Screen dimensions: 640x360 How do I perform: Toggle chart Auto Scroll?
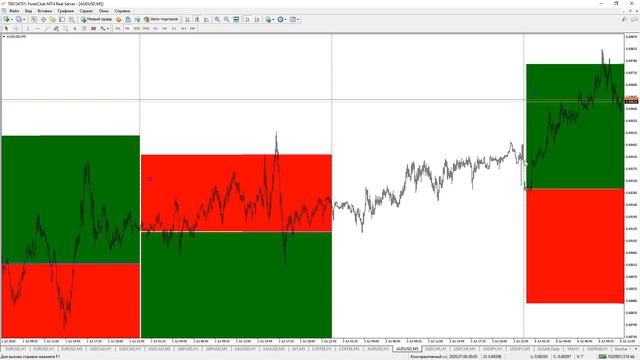tap(247, 19)
